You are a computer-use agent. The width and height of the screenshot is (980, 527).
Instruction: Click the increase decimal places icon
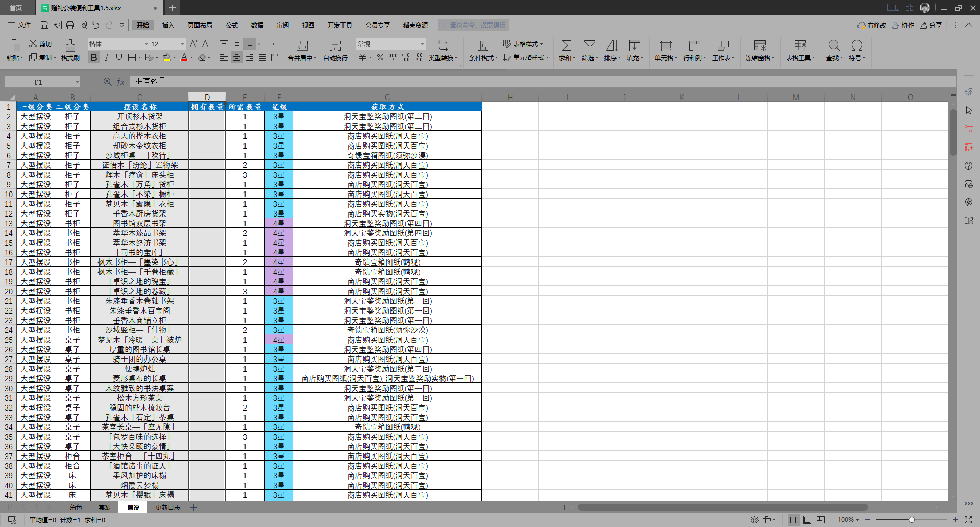[x=406, y=58]
